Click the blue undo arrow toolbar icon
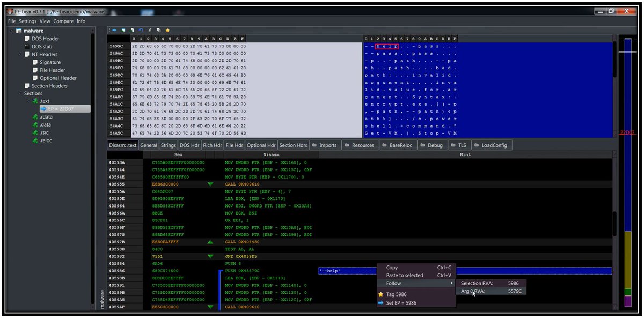The width and height of the screenshot is (644, 318). tap(141, 31)
